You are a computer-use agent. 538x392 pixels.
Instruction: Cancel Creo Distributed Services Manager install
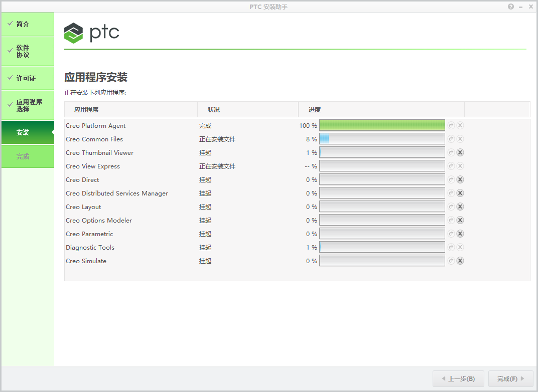click(x=460, y=193)
